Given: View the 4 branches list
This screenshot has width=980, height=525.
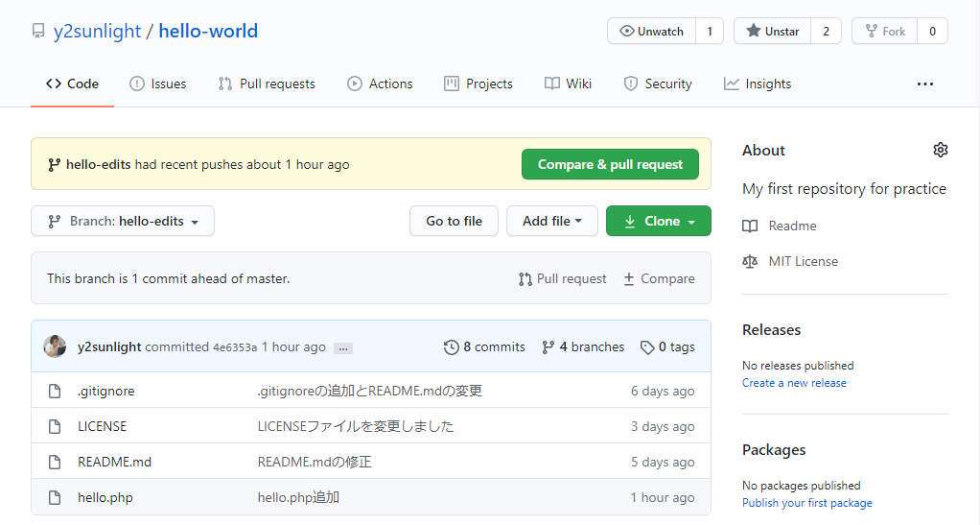Looking at the screenshot, I should point(583,346).
